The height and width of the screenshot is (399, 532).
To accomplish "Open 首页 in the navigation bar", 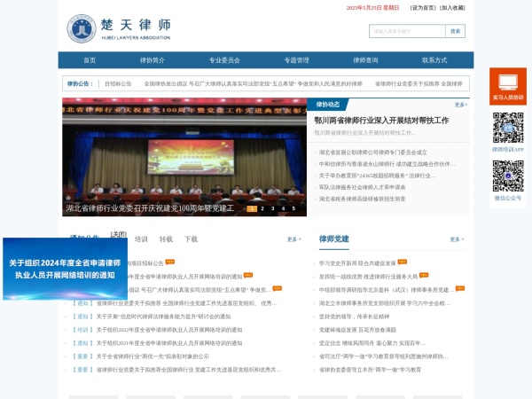I will pyautogui.click(x=90, y=60).
